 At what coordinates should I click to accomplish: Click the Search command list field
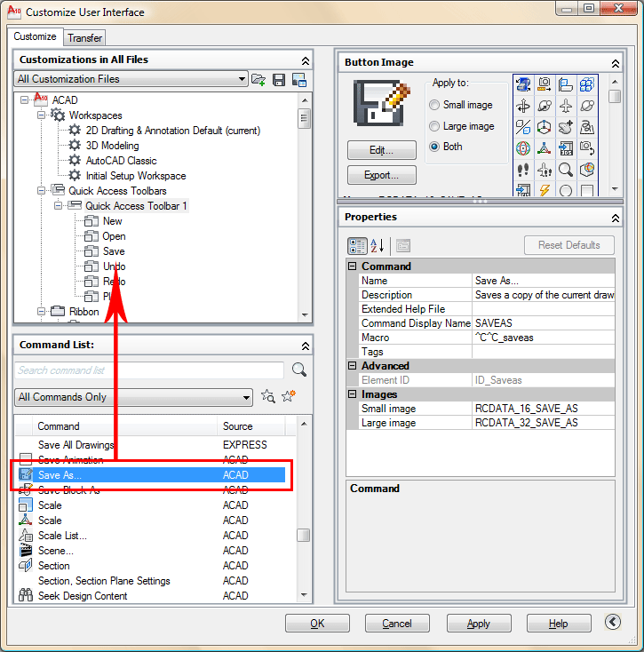[x=149, y=370]
